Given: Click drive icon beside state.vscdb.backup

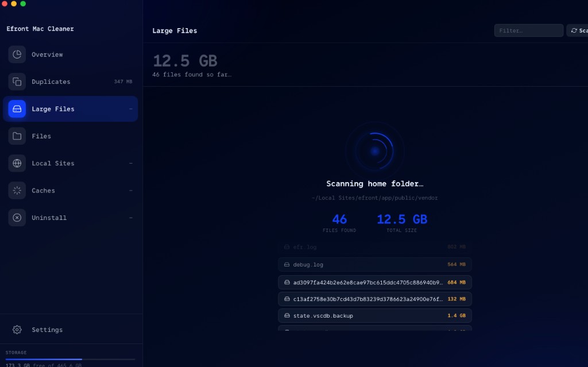Looking at the screenshot, I should point(287,315).
